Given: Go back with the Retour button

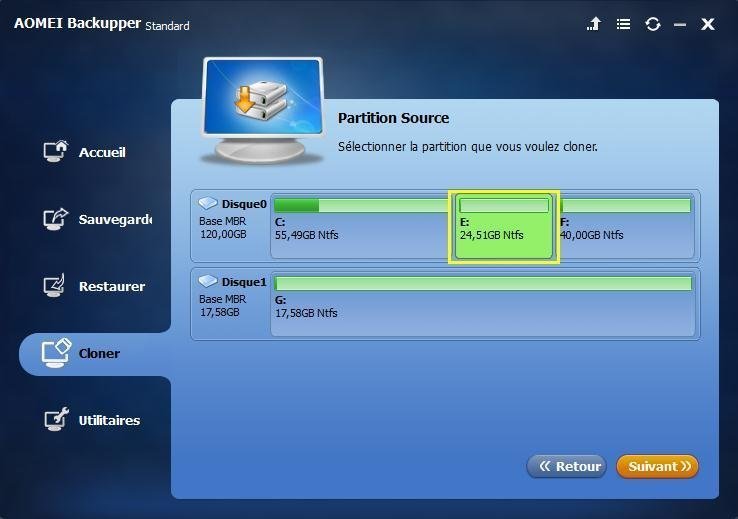Looking at the screenshot, I should tap(566, 466).
